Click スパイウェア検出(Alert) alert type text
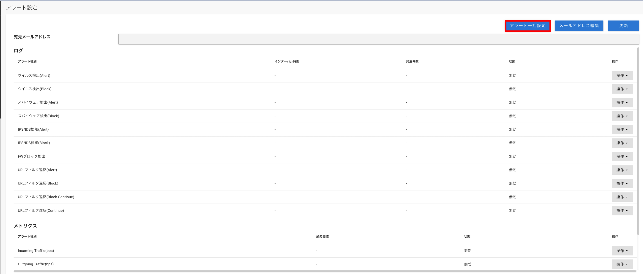 38,102
